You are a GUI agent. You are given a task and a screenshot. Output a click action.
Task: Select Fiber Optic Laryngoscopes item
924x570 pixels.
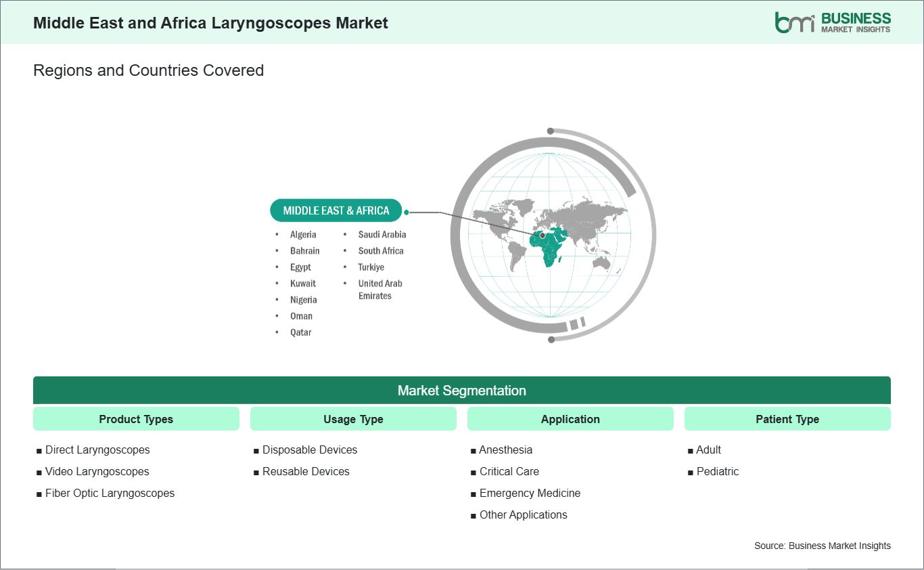coord(110,493)
